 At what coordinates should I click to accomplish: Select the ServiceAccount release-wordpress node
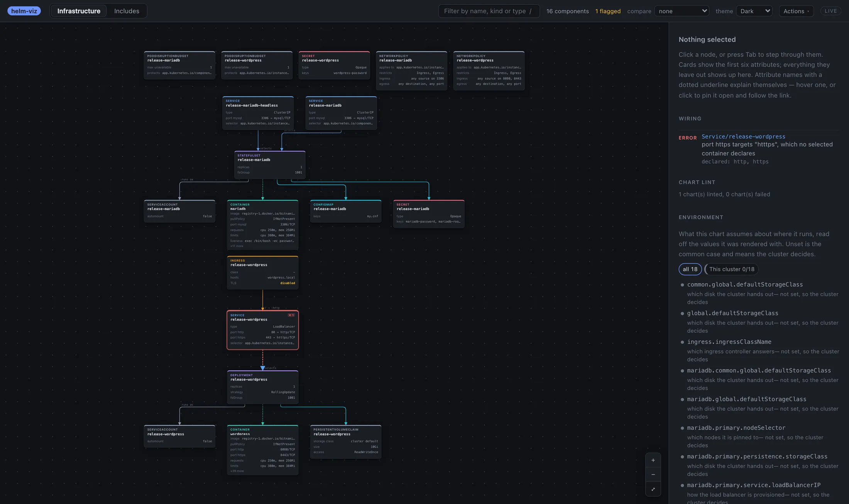pyautogui.click(x=179, y=436)
